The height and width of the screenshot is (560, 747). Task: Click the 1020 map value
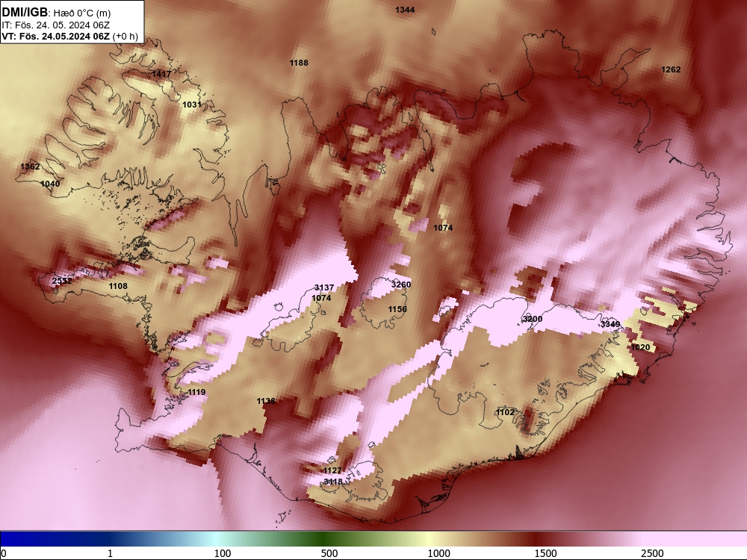point(640,347)
